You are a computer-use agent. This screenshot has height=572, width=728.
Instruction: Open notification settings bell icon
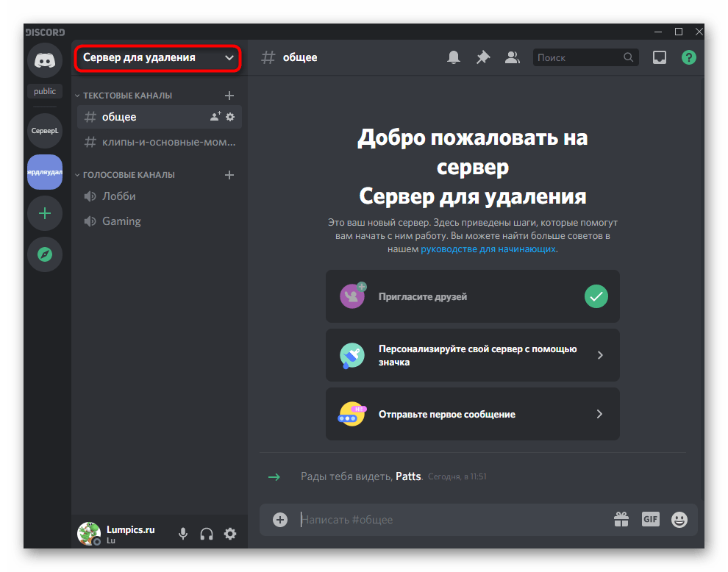click(454, 57)
